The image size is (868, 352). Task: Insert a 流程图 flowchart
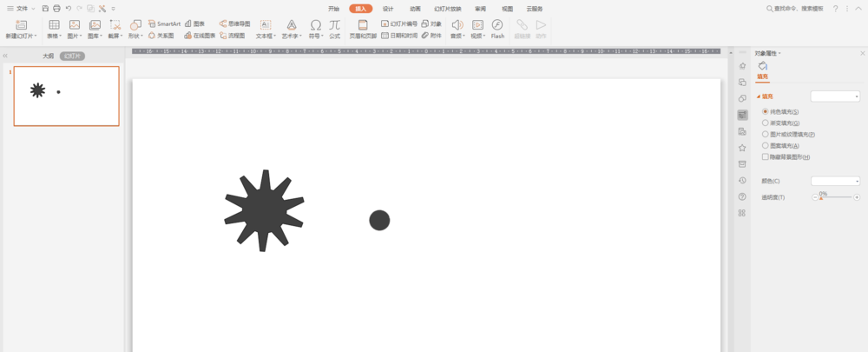pos(232,36)
